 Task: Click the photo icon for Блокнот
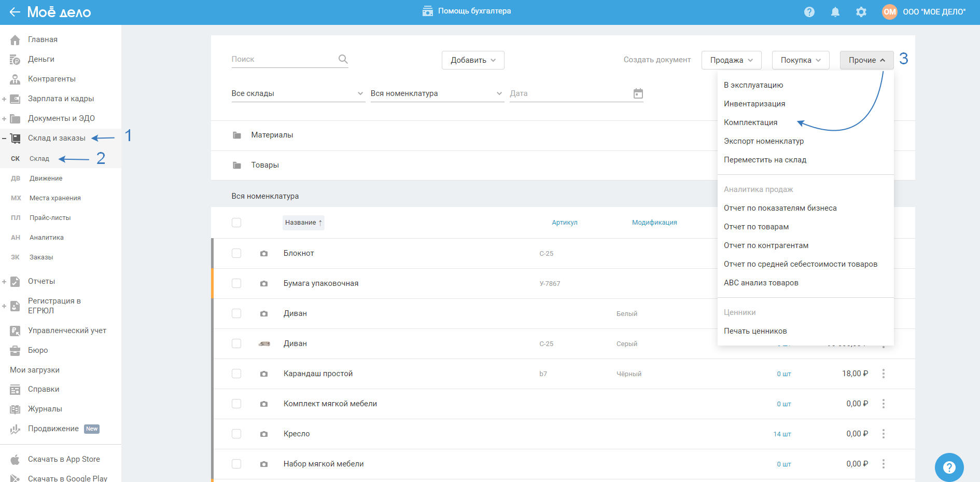click(x=264, y=254)
